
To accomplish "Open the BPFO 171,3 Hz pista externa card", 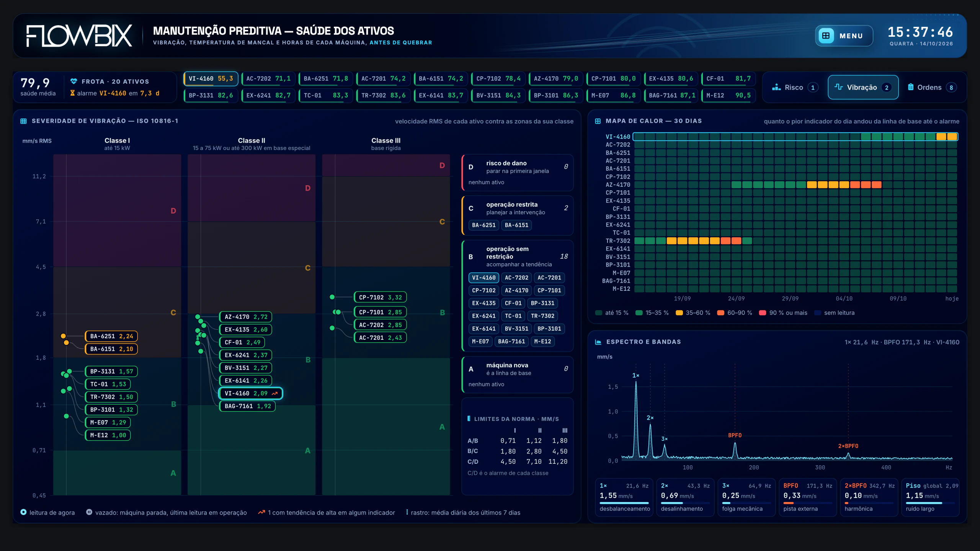I will [x=808, y=497].
